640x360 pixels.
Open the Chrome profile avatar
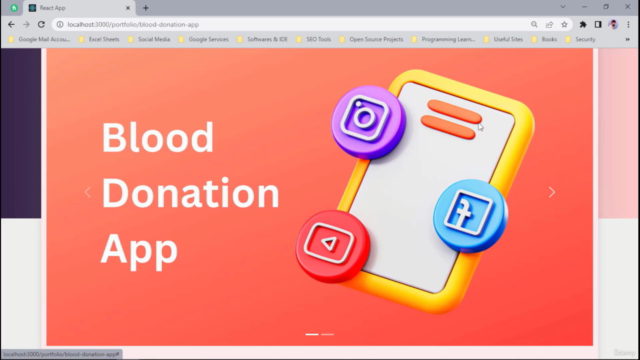(613, 24)
